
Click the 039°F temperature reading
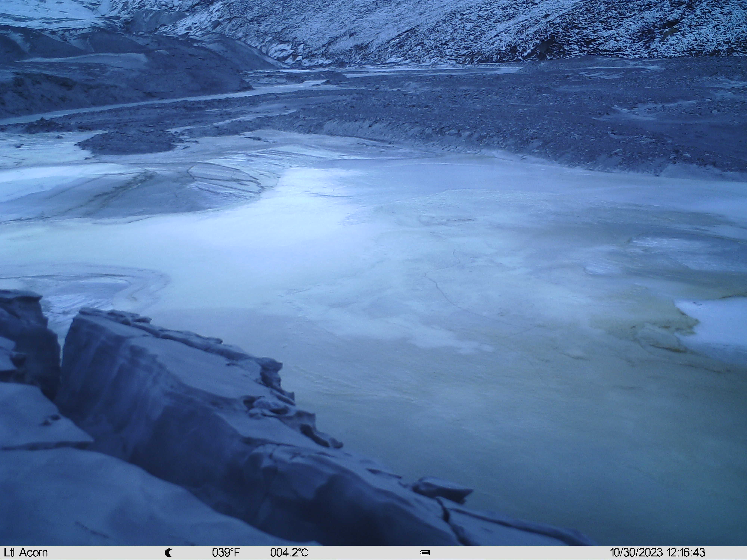tap(226, 553)
